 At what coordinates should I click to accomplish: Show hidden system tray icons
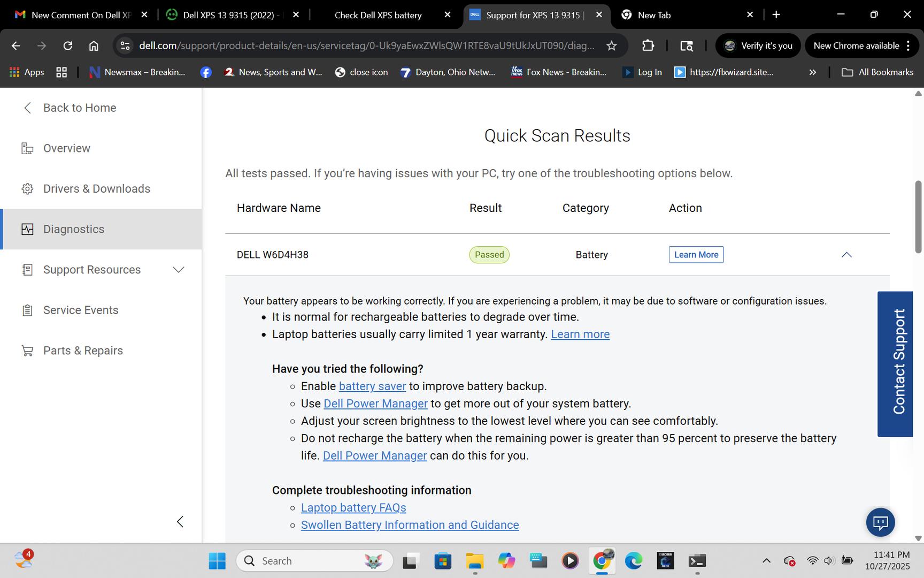click(766, 561)
